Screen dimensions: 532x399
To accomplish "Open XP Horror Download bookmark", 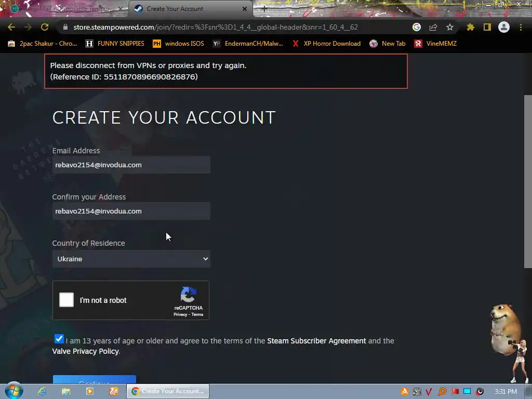I will [327, 44].
